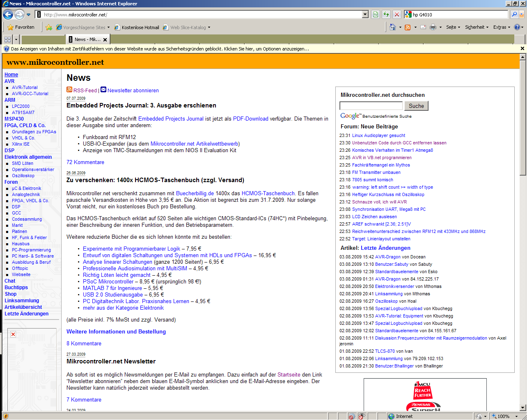
Task: Toggle Compatibility View icon
Action: pyautogui.click(x=376, y=14)
